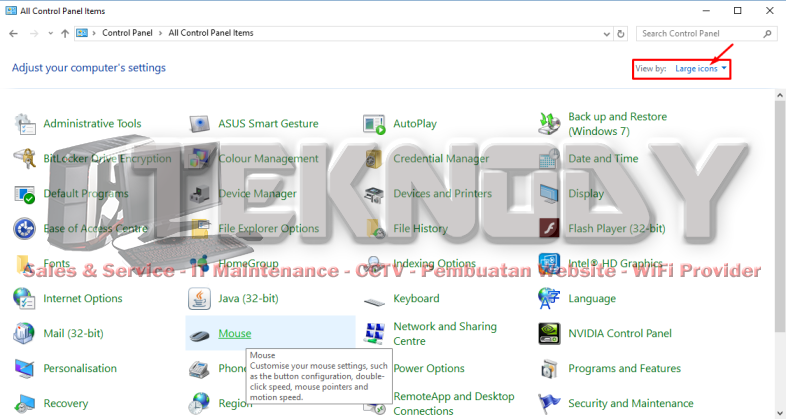This screenshot has height=419, width=786.
Task: Click Control Panel in the breadcrumb
Action: (127, 33)
